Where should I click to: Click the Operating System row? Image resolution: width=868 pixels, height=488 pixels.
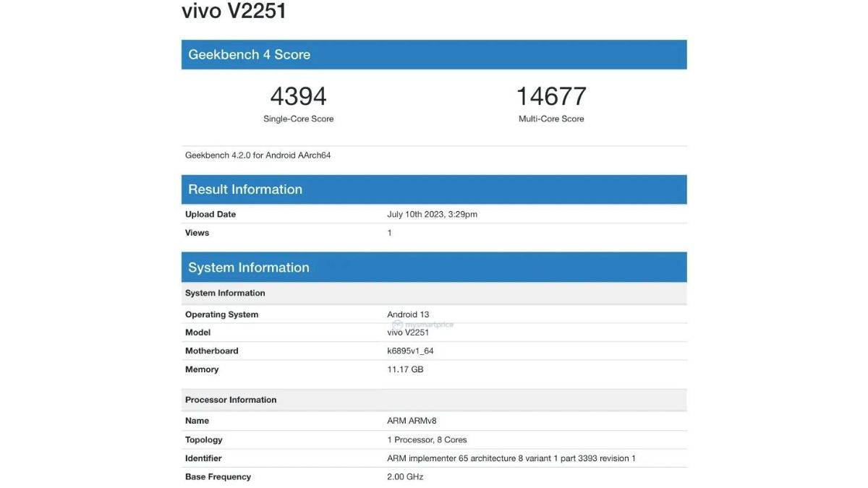click(223, 314)
